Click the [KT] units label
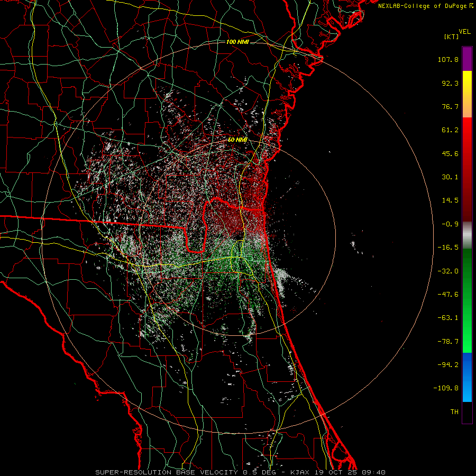 coord(452,36)
